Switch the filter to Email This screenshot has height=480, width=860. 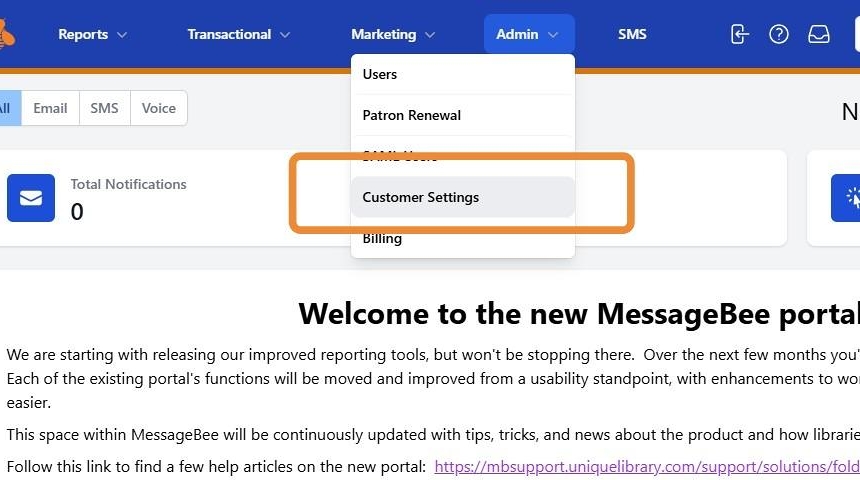point(50,108)
